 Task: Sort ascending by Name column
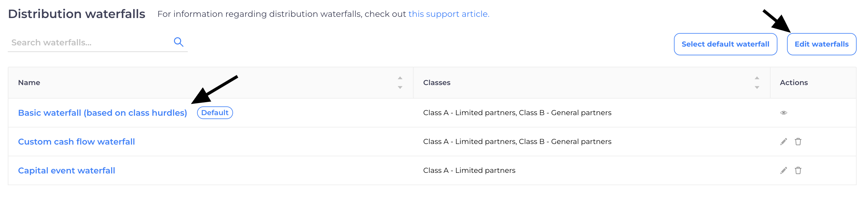pos(400,78)
